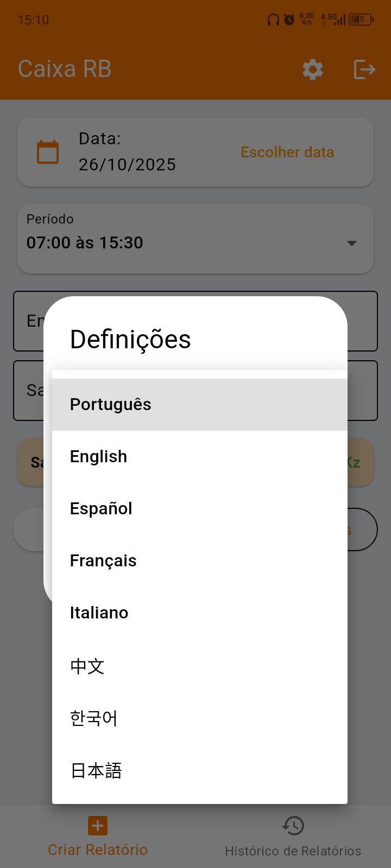Tap the calendar icon beside Data
Image resolution: width=391 pixels, height=868 pixels.
pos(48,152)
